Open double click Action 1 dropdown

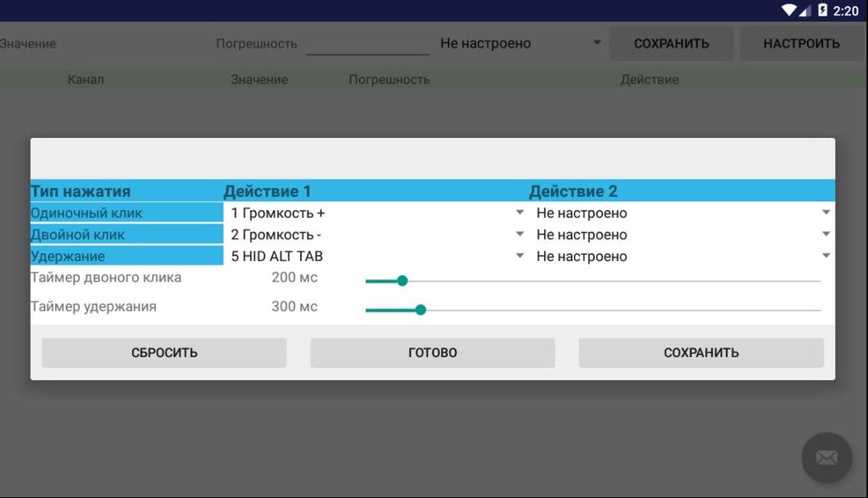click(x=376, y=235)
